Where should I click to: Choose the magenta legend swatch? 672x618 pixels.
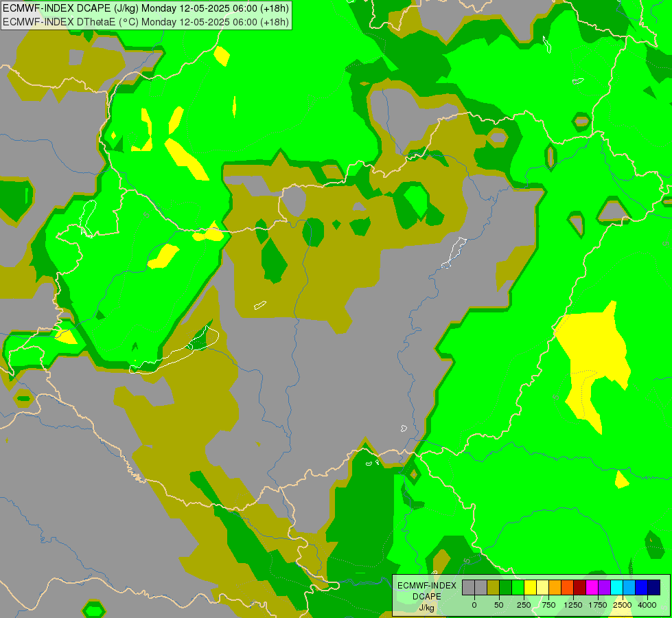tap(592, 587)
